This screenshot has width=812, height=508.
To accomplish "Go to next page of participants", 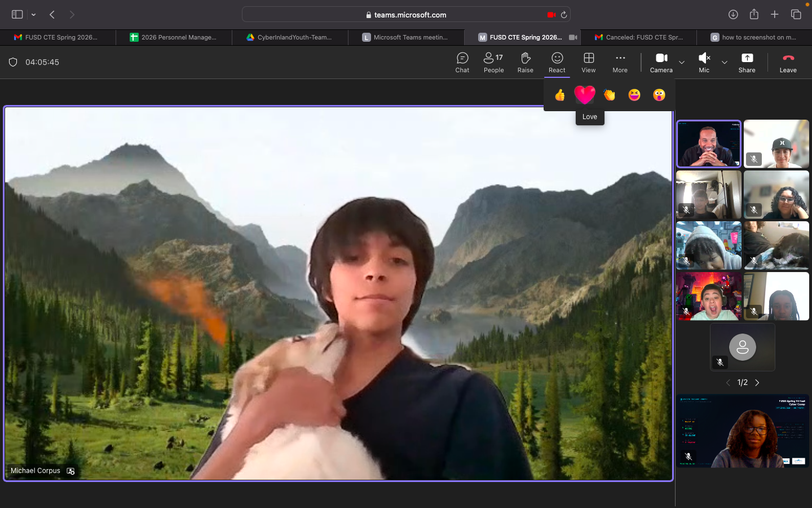I will [757, 383].
